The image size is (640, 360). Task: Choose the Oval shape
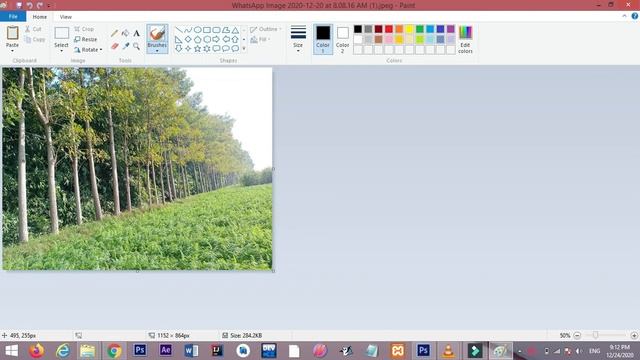[x=198, y=30]
